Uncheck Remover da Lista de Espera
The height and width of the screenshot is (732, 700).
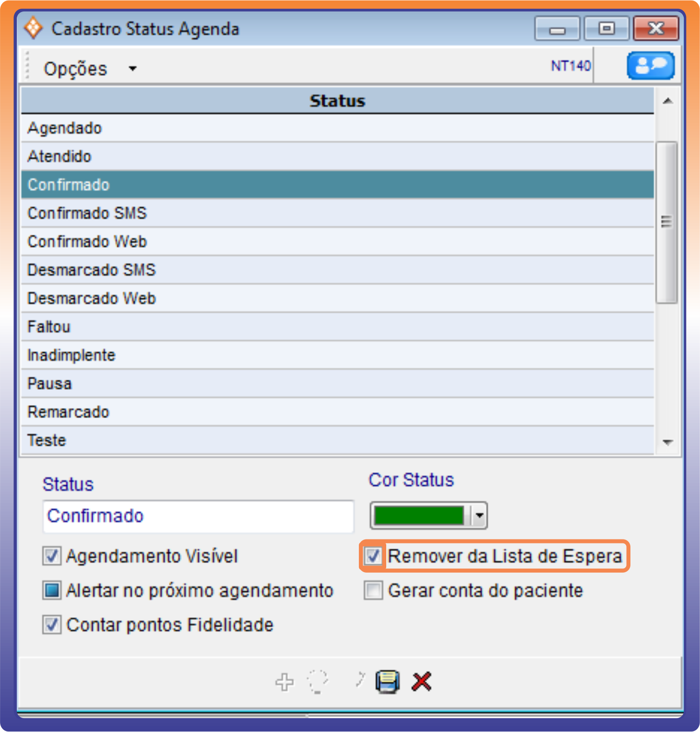[x=373, y=556]
